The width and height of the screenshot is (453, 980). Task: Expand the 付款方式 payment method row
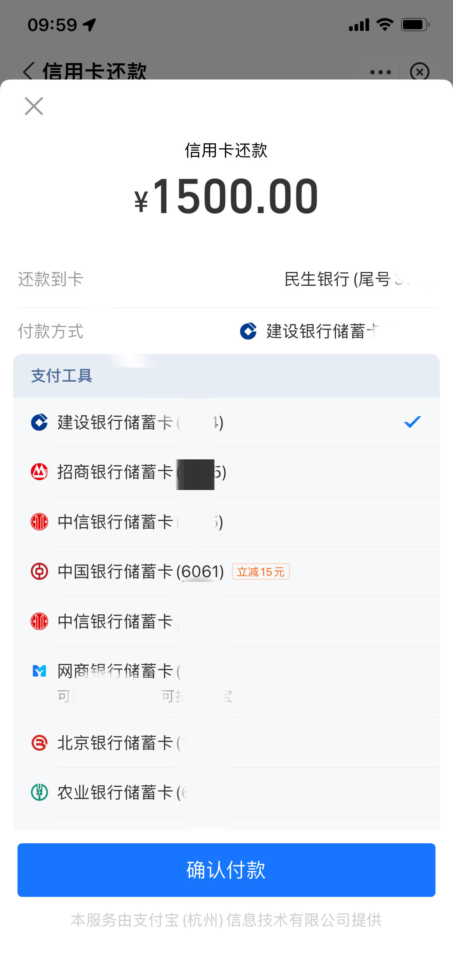(x=226, y=331)
